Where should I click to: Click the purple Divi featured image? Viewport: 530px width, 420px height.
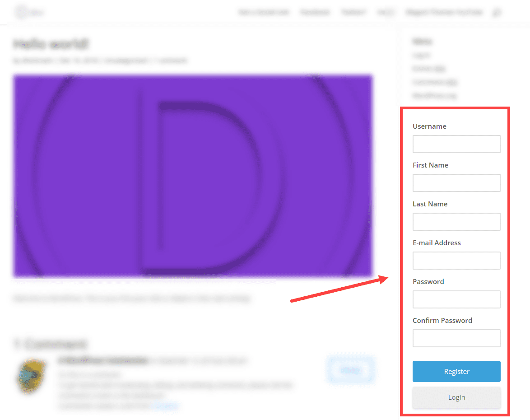pyautogui.click(x=193, y=175)
